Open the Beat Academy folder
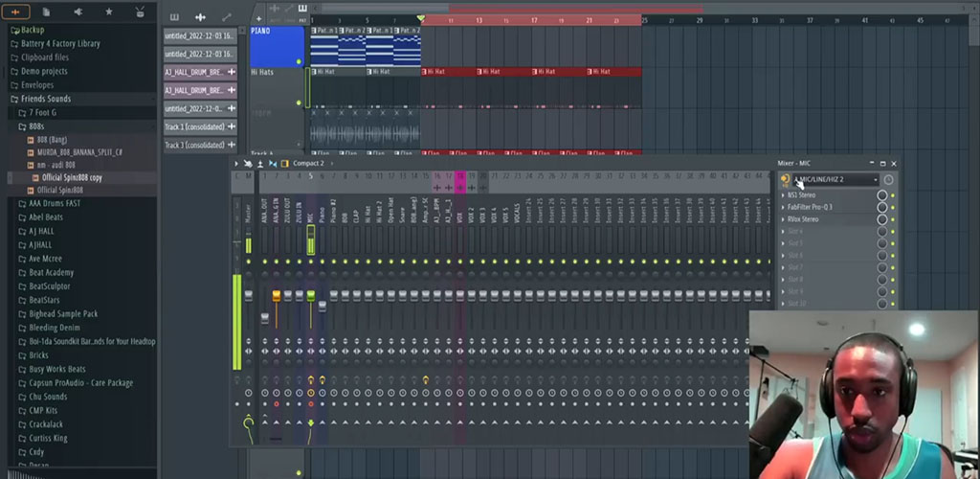The height and width of the screenshot is (479, 980). click(x=51, y=273)
